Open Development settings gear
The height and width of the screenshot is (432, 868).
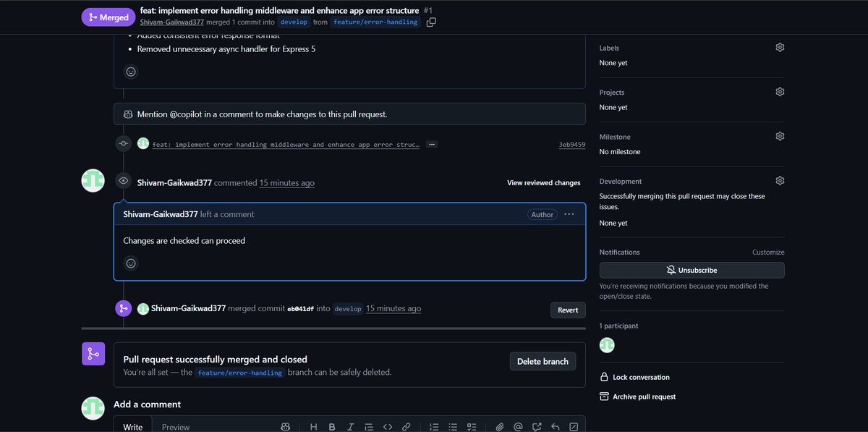780,181
